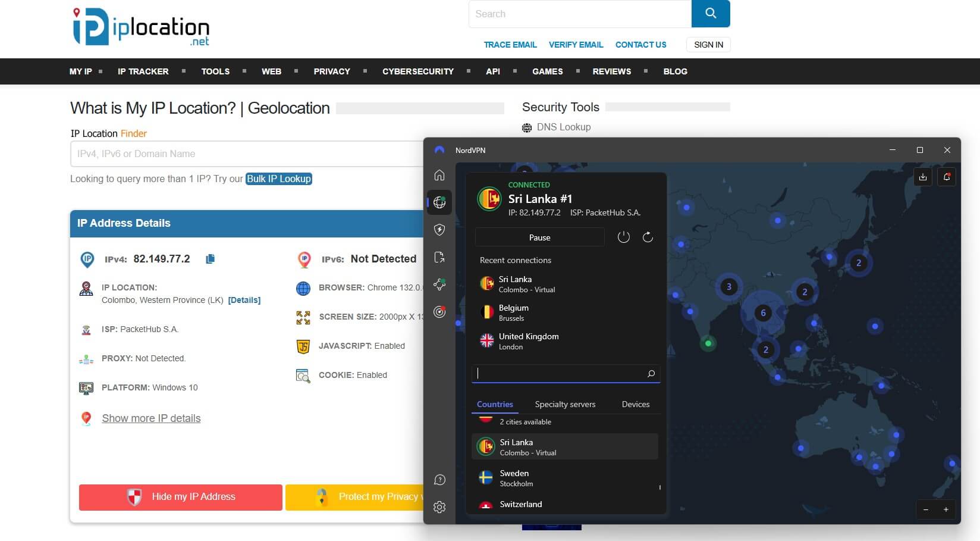Open Dark Web Monitor target icon in NordVPN
The width and height of the screenshot is (980, 541).
coord(439,312)
